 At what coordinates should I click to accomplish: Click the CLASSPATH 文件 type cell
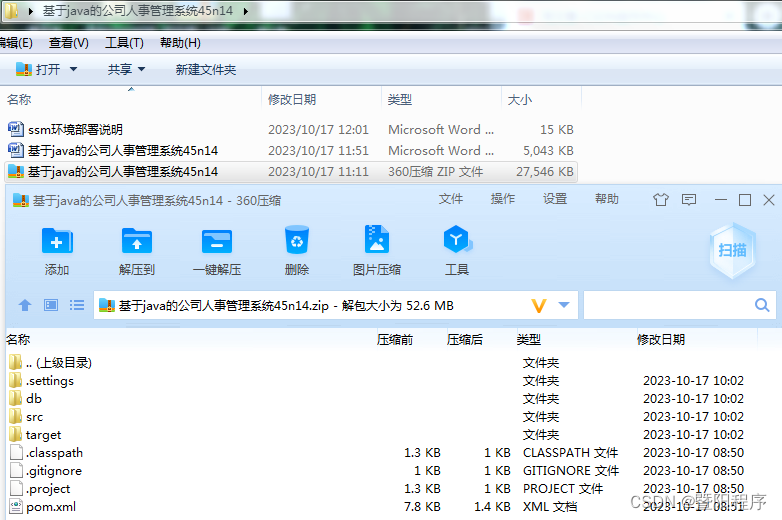point(570,453)
